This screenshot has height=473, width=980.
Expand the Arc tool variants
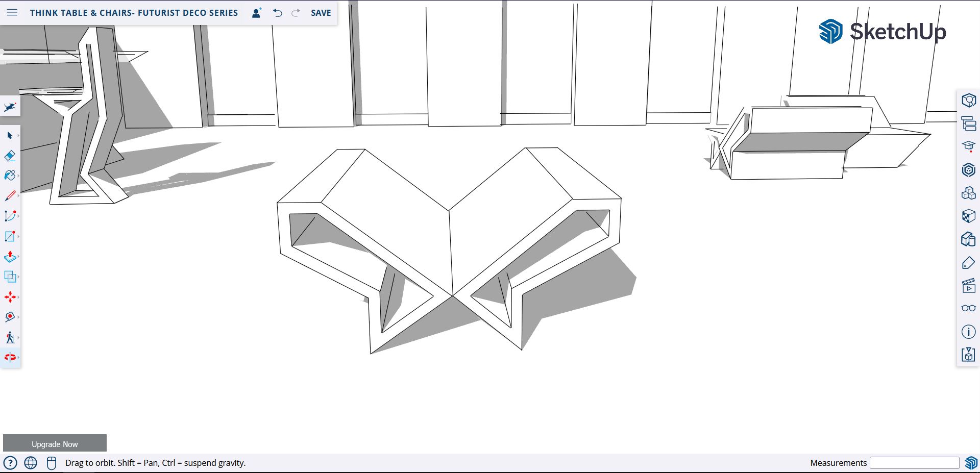19,216
